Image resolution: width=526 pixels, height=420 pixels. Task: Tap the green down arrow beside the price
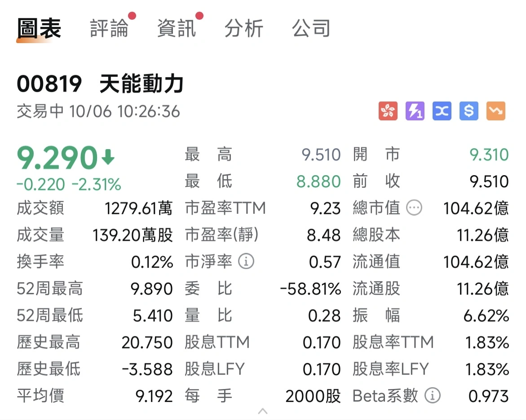[108, 157]
